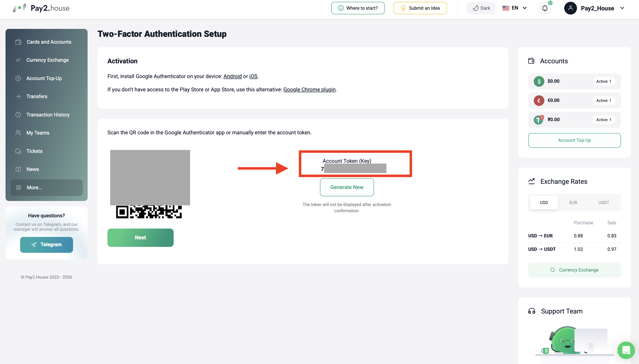Image resolution: width=639 pixels, height=364 pixels.
Task: Open the Android authenticator link
Action: coord(233,76)
